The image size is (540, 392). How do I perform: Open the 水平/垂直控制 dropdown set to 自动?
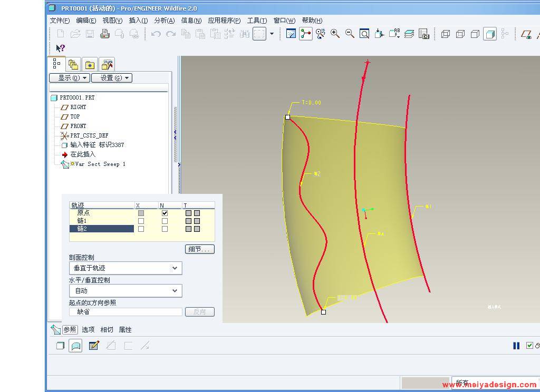(x=175, y=291)
